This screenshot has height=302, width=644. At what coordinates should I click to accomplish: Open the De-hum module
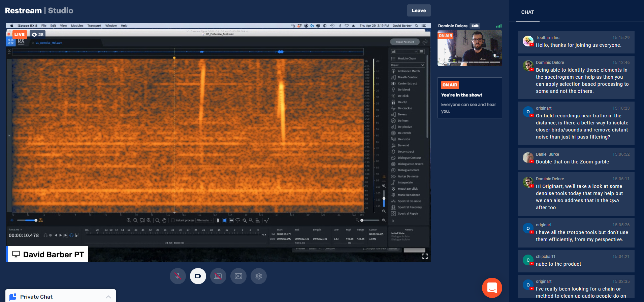click(x=400, y=121)
